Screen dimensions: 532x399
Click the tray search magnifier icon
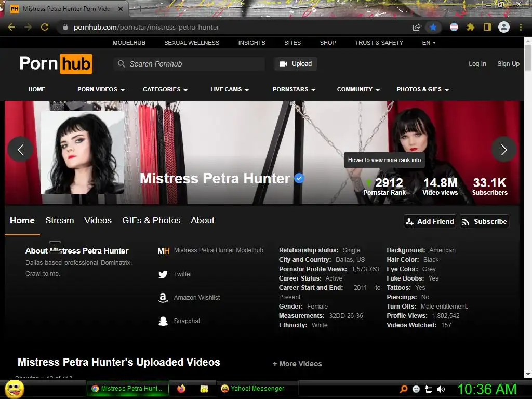point(403,389)
